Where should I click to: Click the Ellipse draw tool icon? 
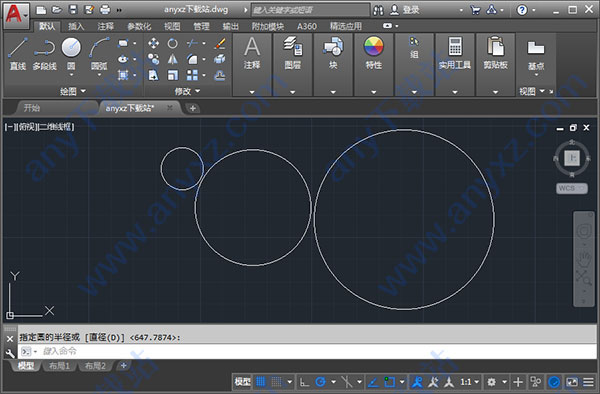click(x=123, y=59)
